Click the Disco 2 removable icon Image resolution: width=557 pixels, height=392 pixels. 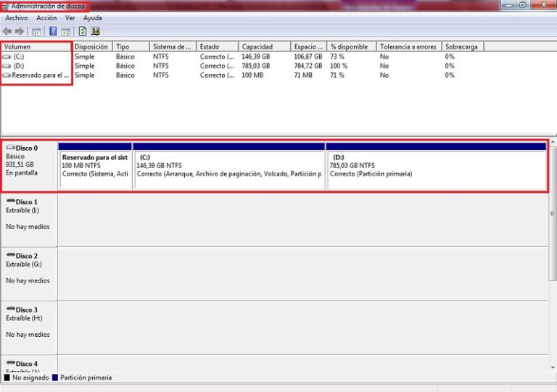(11, 255)
